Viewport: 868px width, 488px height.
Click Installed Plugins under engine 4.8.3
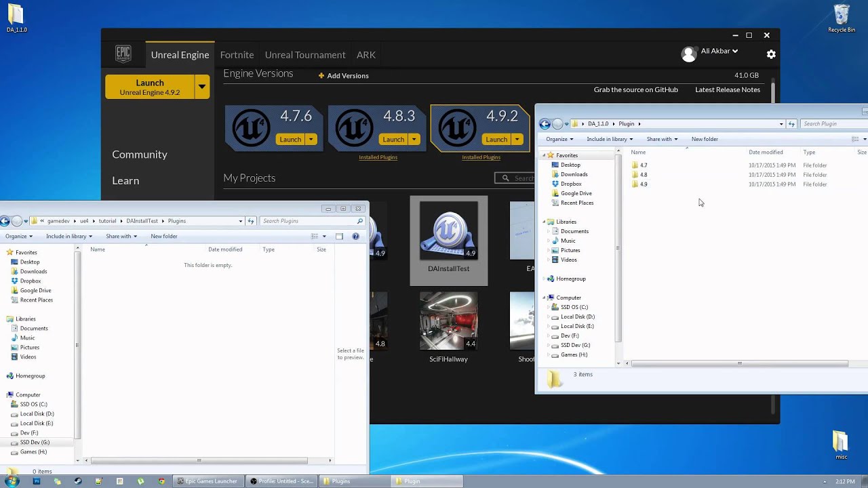coord(378,157)
